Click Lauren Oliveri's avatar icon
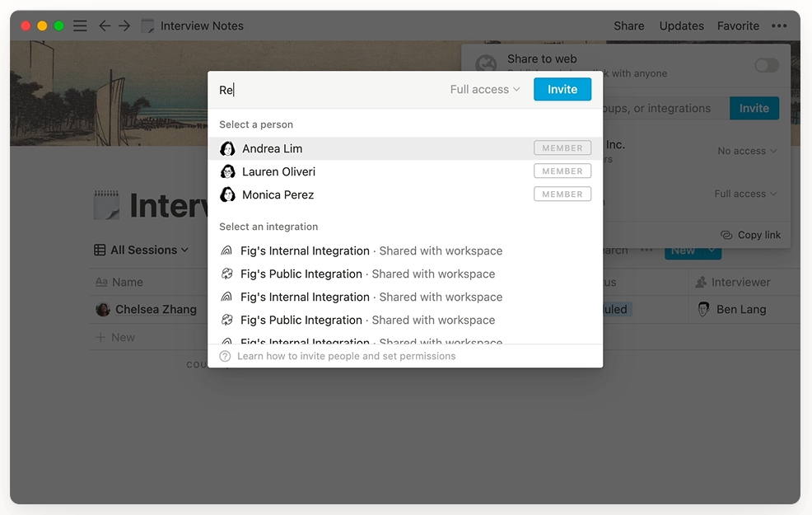The height and width of the screenshot is (515, 812). click(x=227, y=171)
